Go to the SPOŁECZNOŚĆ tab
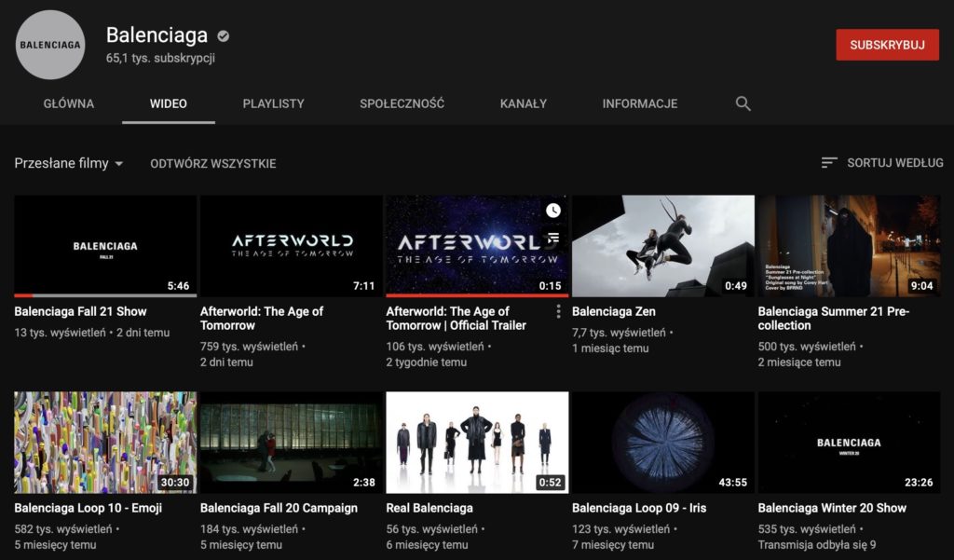Viewport: 954px width, 560px height. click(x=402, y=103)
